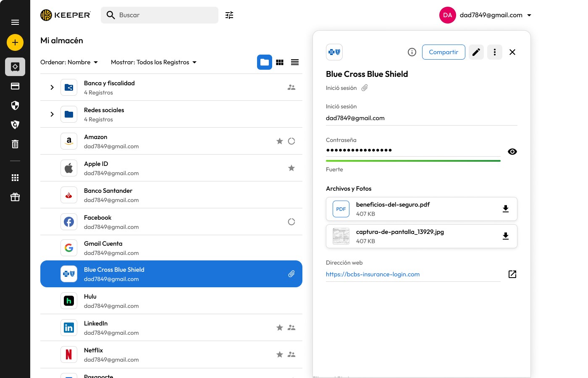Screen dimensions: 588x378
Task: Click the attachment paperclip on Blue Cross row
Action: tap(291, 274)
